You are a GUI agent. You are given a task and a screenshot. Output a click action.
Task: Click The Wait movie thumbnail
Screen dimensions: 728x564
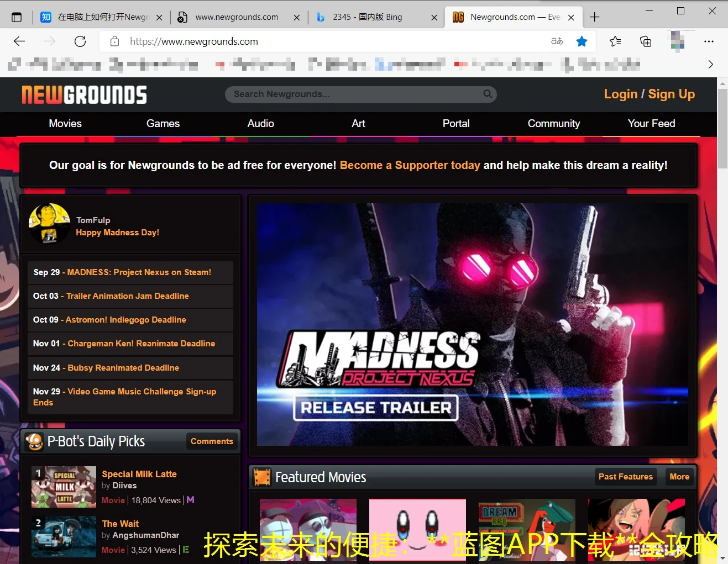click(64, 537)
